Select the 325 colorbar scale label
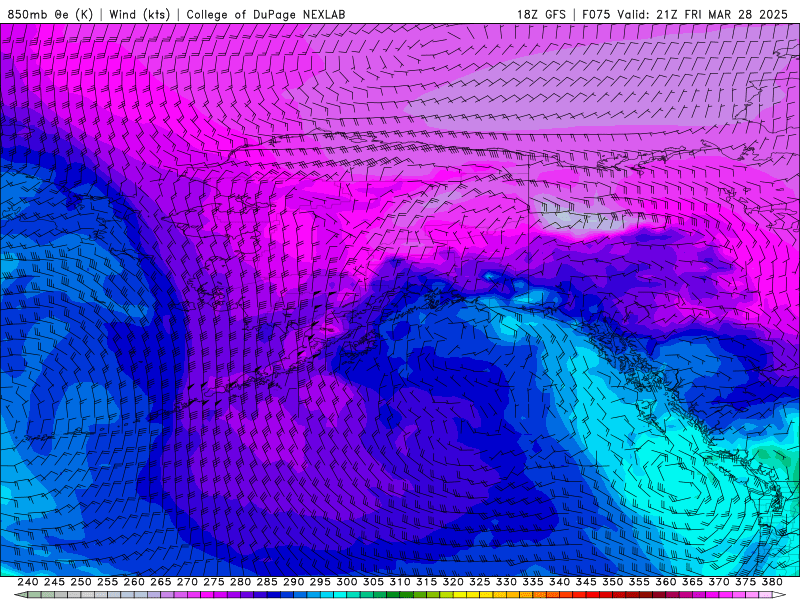 pos(479,582)
